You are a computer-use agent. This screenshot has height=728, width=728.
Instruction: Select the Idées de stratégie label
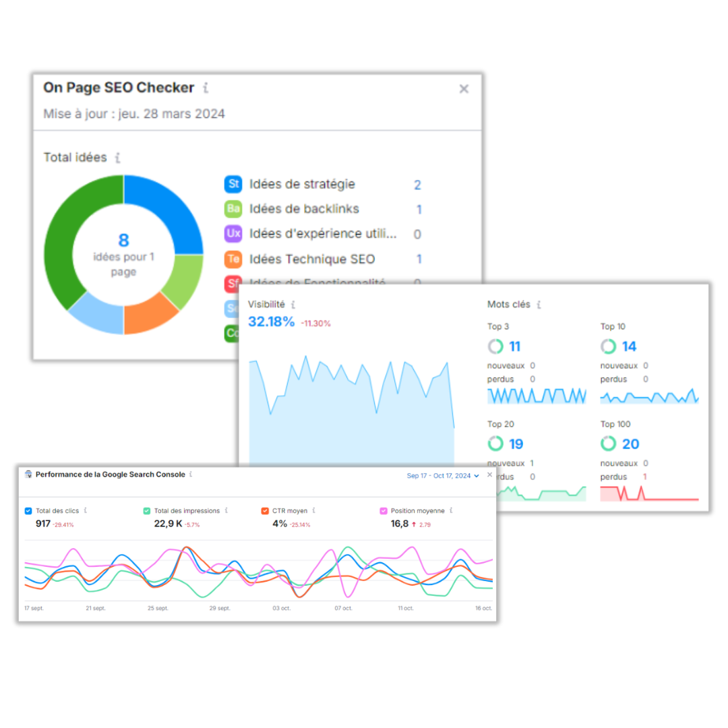click(x=302, y=184)
